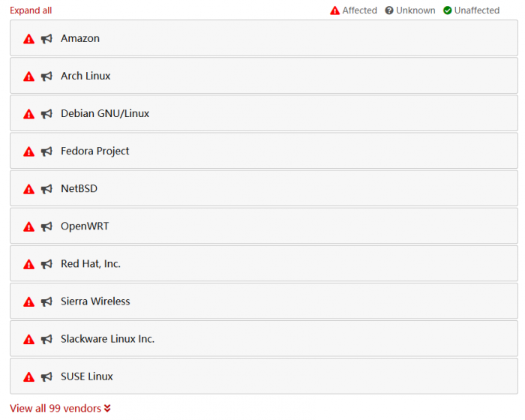525x420 pixels.
Task: Open the Sierra Wireless row by its name
Action: point(95,301)
